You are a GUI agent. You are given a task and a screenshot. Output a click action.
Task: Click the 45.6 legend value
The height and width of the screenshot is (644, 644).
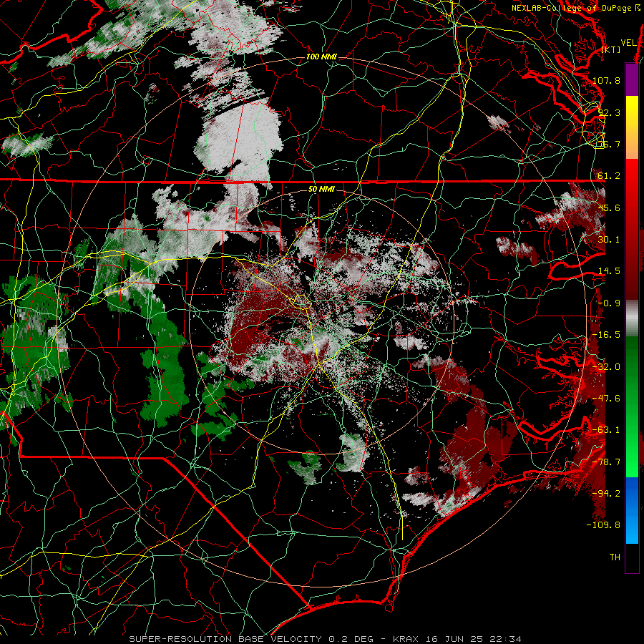click(x=609, y=208)
